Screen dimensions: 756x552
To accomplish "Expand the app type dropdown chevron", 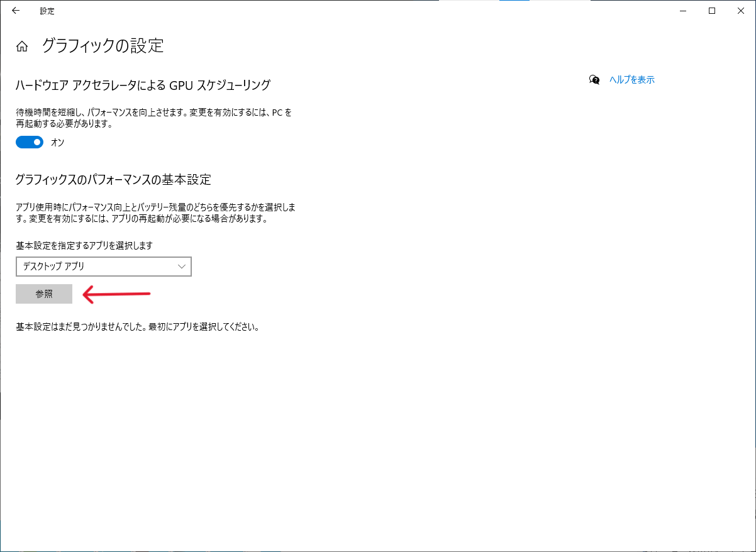I will click(x=182, y=267).
